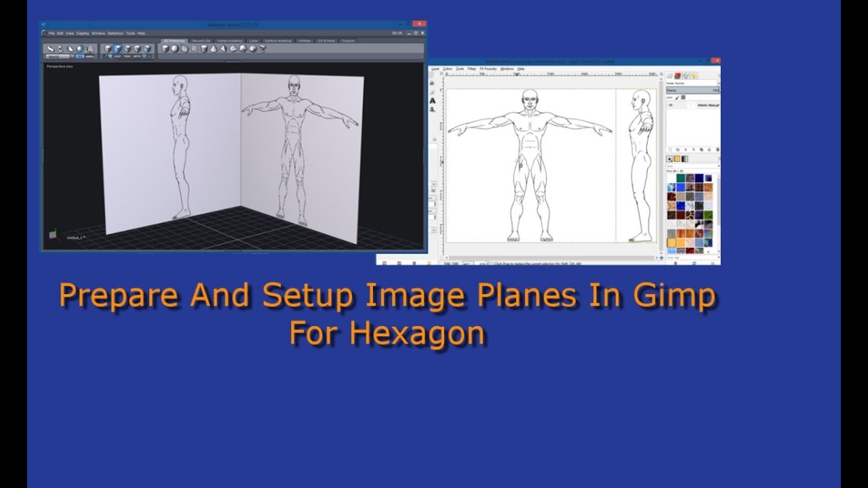Open the Selection menu in Hexagon
868x488 pixels.
click(115, 33)
